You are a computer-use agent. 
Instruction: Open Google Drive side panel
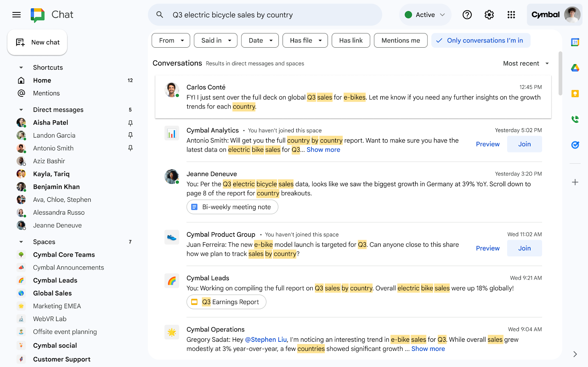(x=575, y=68)
